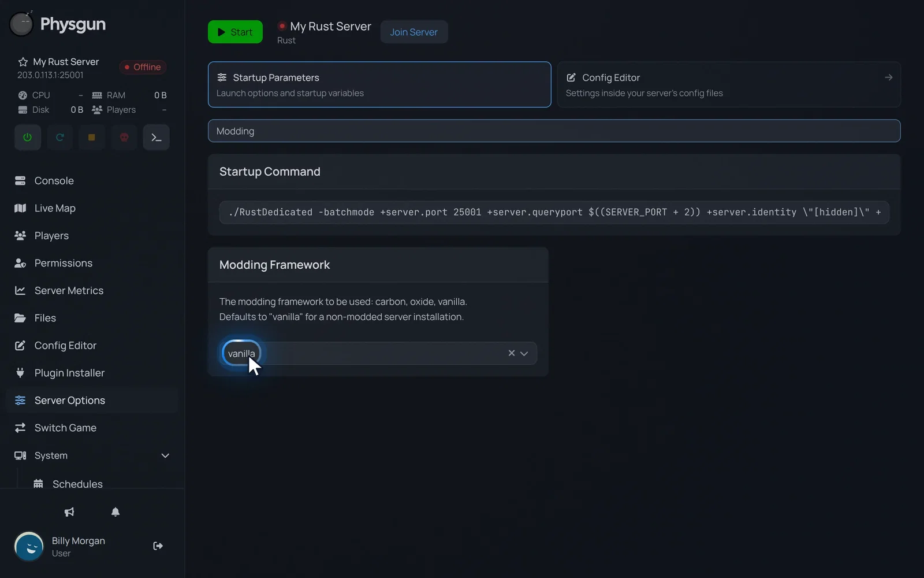Click the green Start button
The height and width of the screenshot is (578, 924).
[235, 32]
